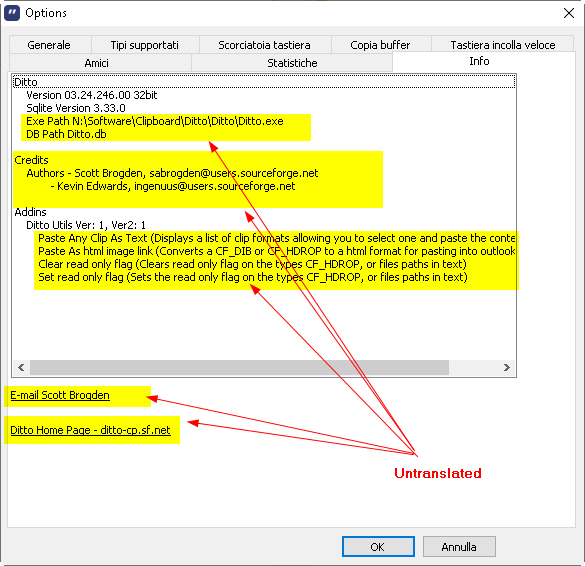Click the Ditto app icon in title bar
This screenshot has width=585, height=566.
12,13
